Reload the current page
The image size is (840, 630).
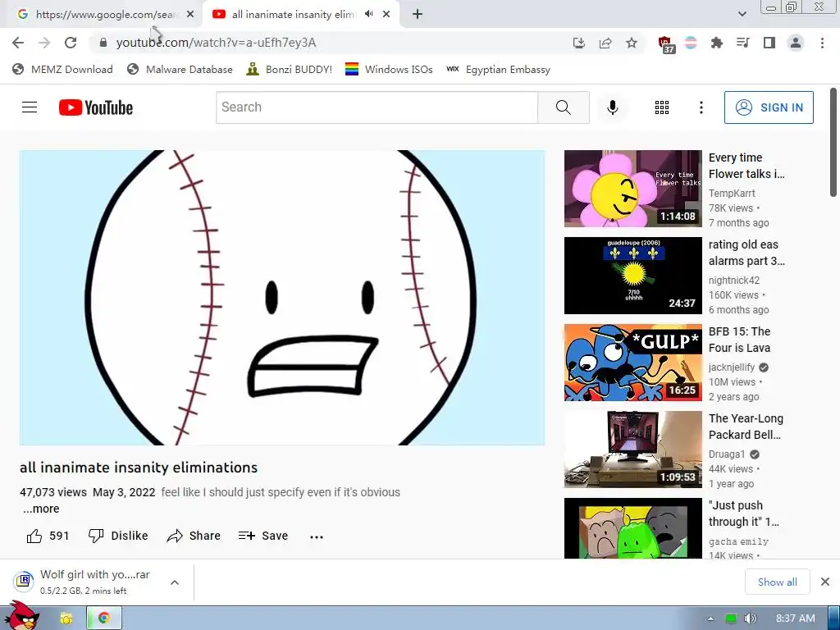71,43
